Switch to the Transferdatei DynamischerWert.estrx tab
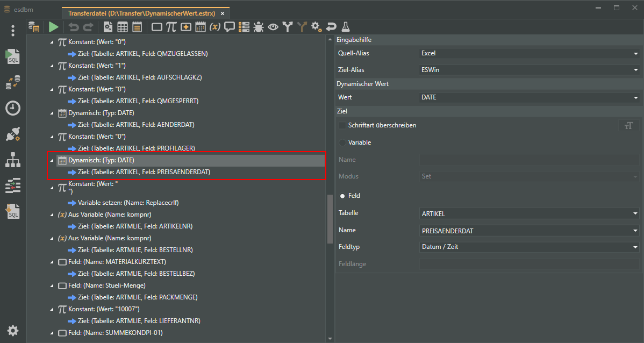The width and height of the screenshot is (644, 343). (x=141, y=13)
